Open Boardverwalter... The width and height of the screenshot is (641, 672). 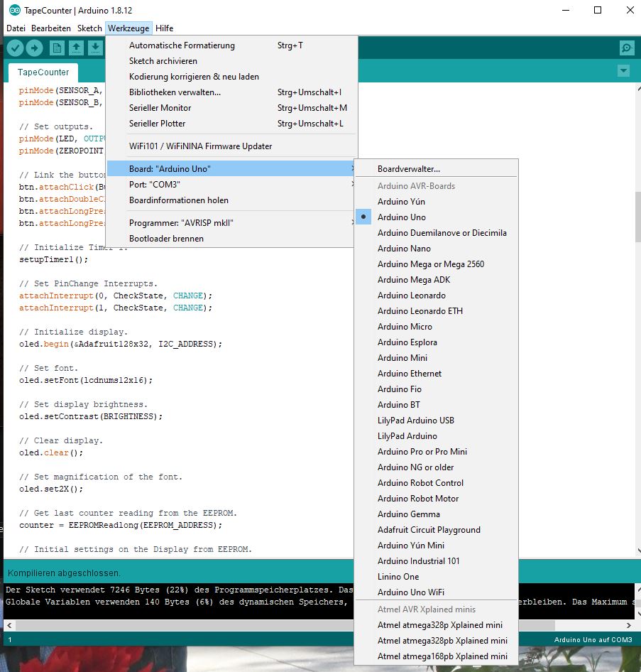click(x=437, y=169)
